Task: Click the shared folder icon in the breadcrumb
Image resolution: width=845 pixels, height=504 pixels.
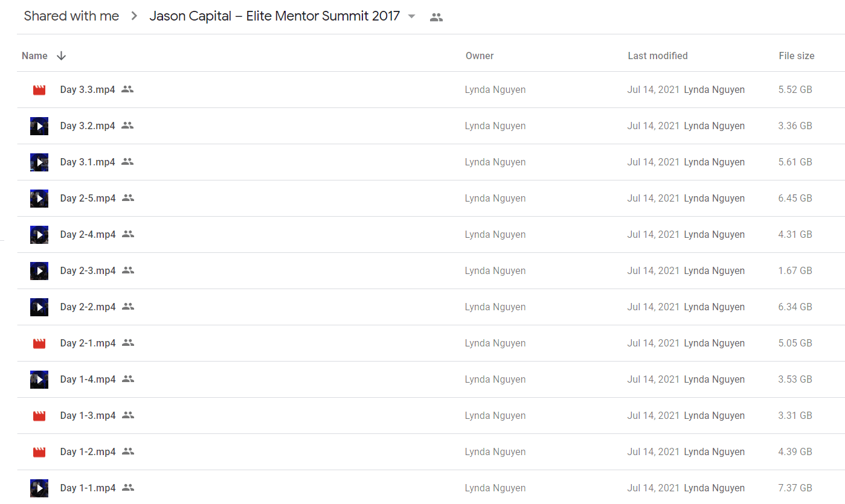Action: [436, 18]
